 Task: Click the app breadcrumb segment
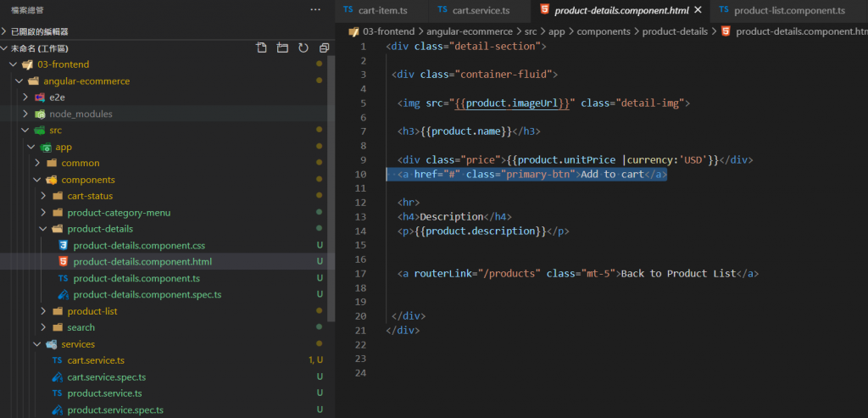[556, 31]
